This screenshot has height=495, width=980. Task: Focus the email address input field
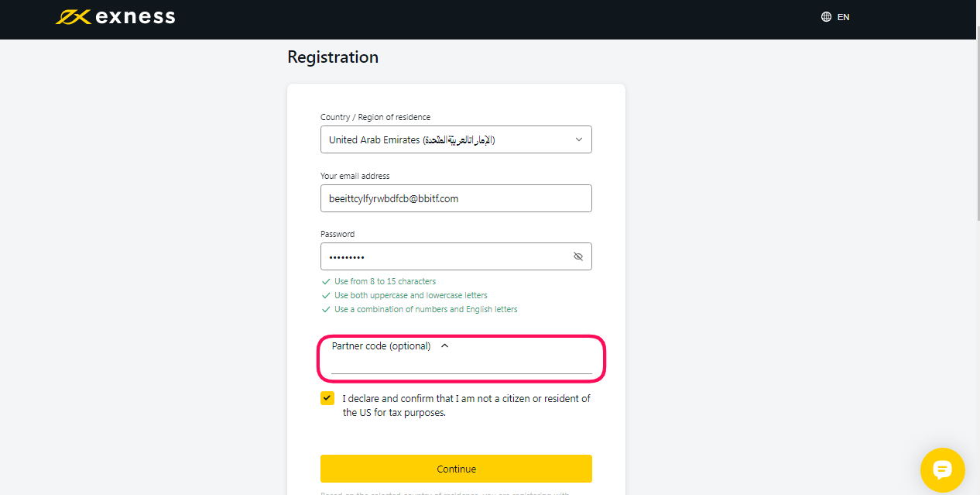click(x=456, y=198)
